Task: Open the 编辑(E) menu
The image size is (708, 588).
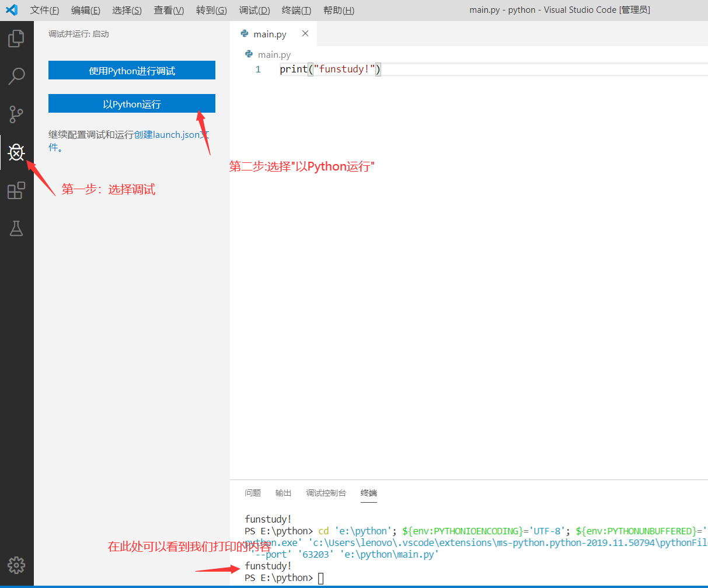Action: [86, 11]
